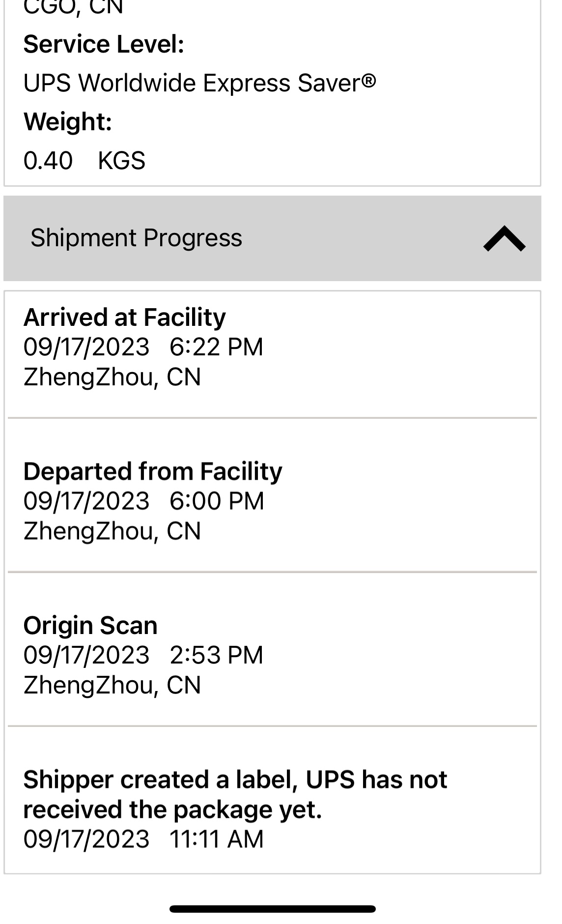This screenshot has height=924, width=562.
Task: Click the 0.40 weight value
Action: pos(48,161)
